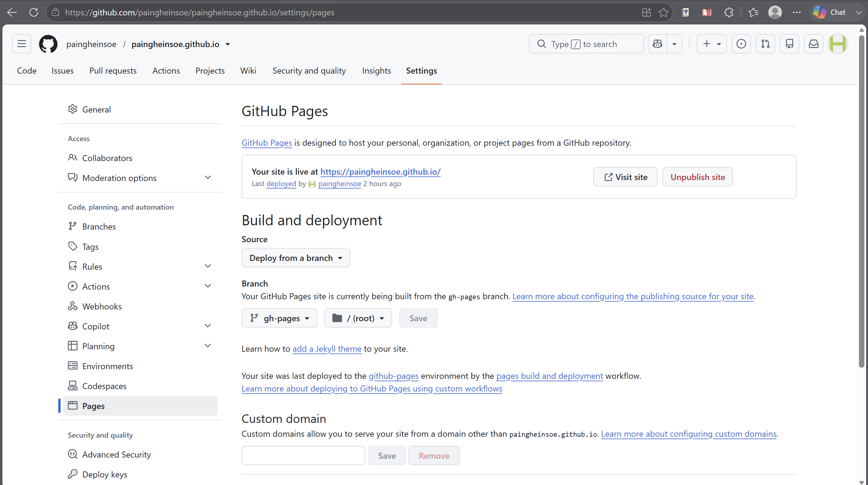Screen dimensions: 868x485
Task: Open the GitHub homepage logo
Action: (48, 44)
